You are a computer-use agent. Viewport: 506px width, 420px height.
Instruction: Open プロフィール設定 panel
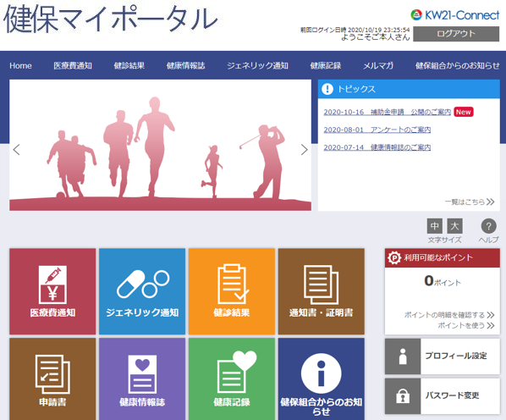pos(442,356)
